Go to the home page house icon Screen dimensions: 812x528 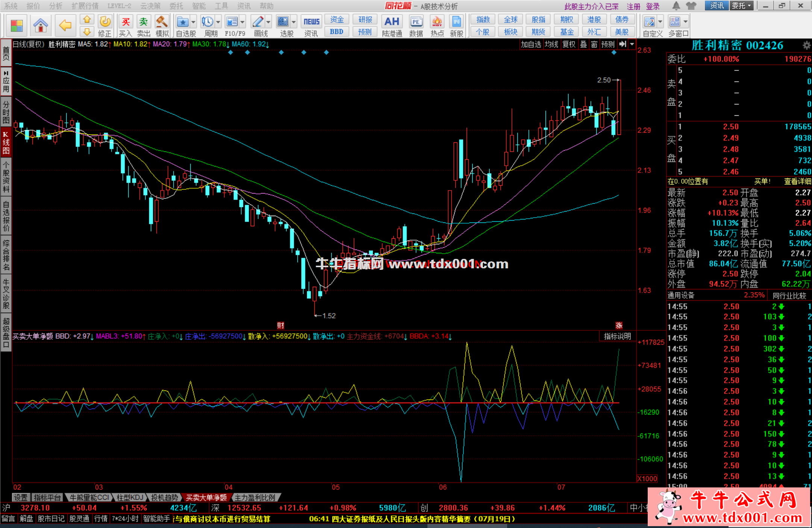pos(40,26)
